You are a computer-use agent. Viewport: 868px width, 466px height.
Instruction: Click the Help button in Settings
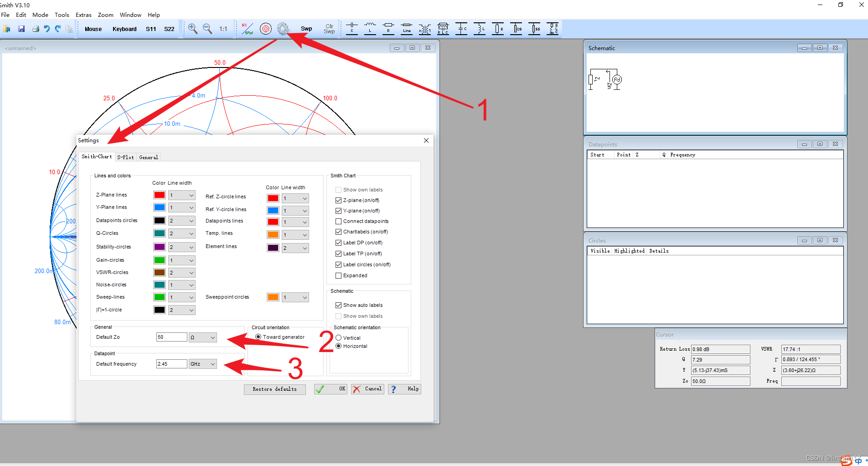(x=404, y=389)
